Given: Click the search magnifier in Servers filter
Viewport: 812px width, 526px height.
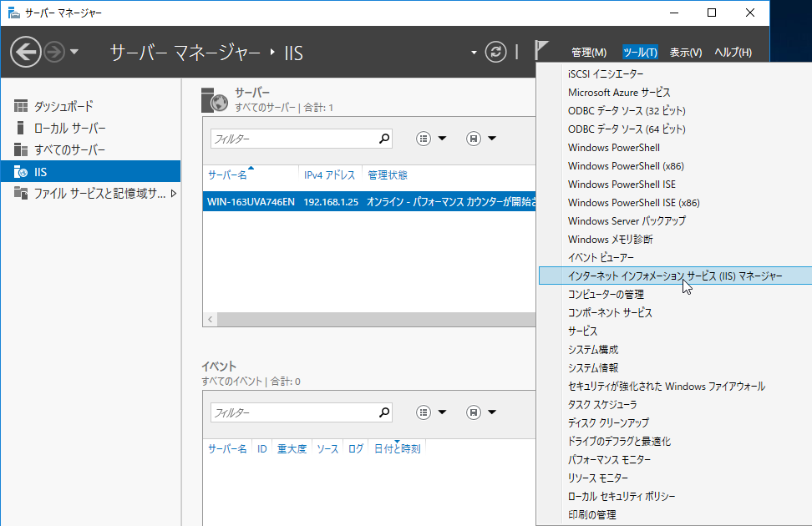Looking at the screenshot, I should coord(384,139).
